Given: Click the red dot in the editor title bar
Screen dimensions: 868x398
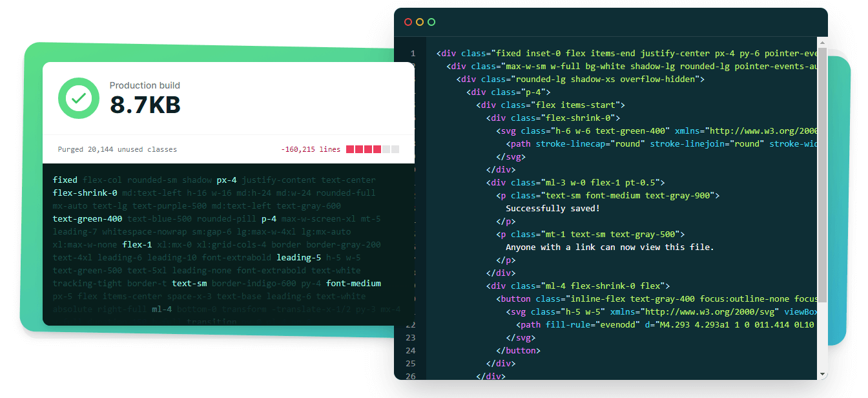Looking at the screenshot, I should pos(408,22).
